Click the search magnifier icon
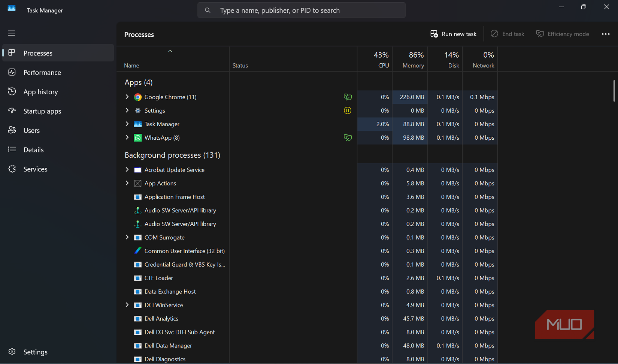Viewport: 618px width, 364px height. pyautogui.click(x=207, y=10)
